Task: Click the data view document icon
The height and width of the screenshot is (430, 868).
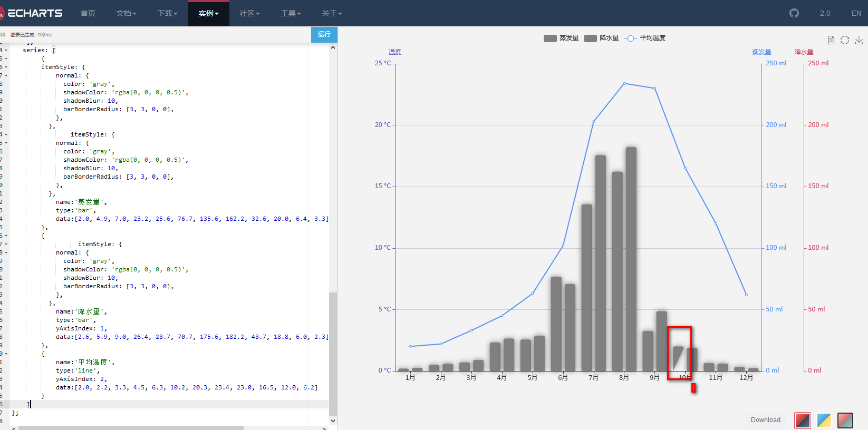Action: coord(831,40)
